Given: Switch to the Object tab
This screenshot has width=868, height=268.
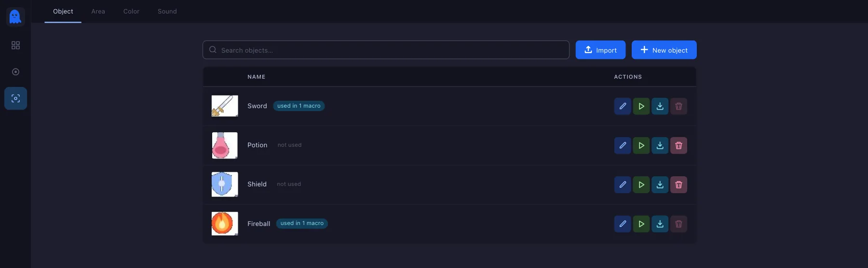Looking at the screenshot, I should pyautogui.click(x=63, y=11).
